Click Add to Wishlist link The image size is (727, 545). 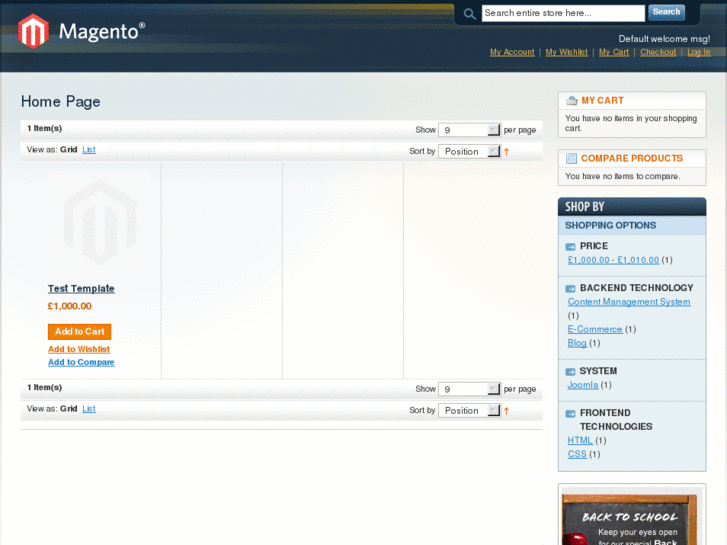pyautogui.click(x=79, y=349)
